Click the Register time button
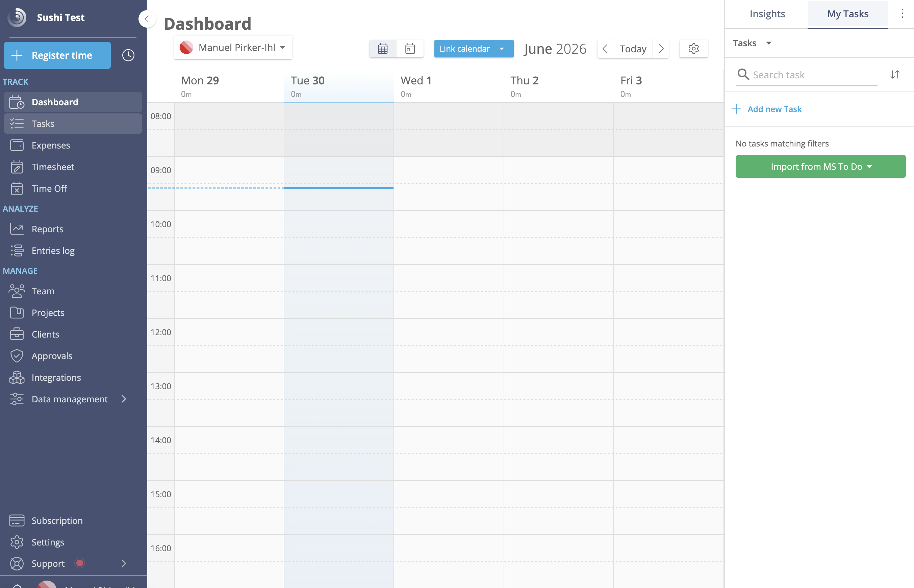 (x=57, y=55)
